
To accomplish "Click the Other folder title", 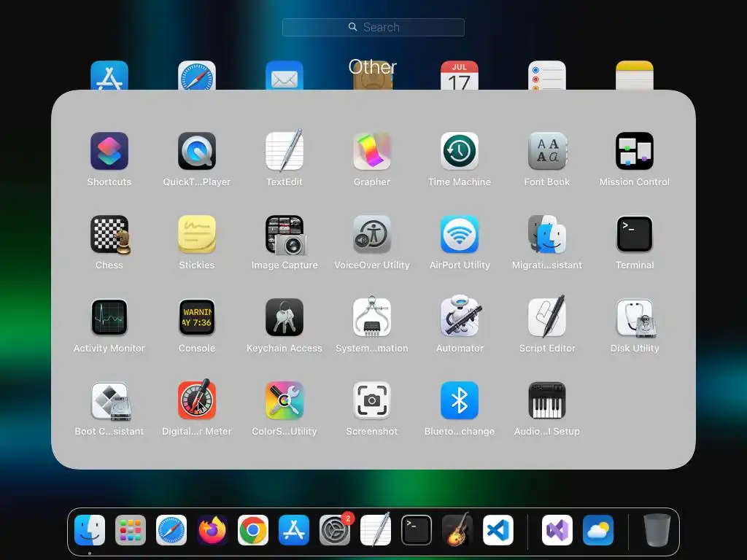I will coord(373,67).
